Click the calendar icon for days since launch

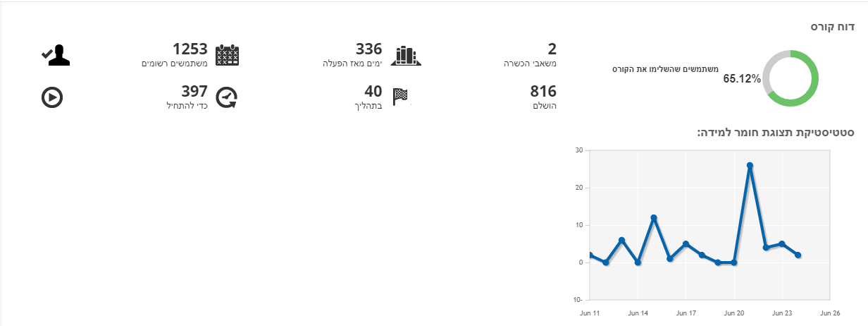[x=227, y=55]
